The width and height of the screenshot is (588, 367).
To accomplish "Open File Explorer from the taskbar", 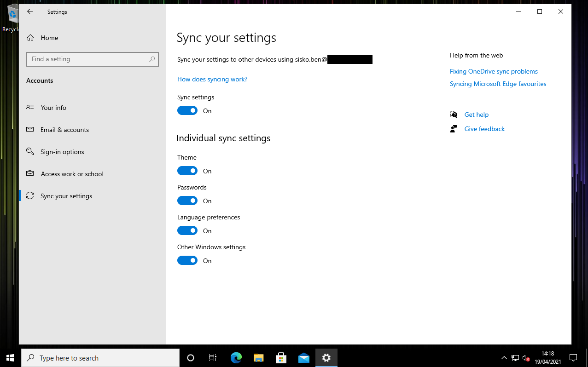I will (x=259, y=358).
